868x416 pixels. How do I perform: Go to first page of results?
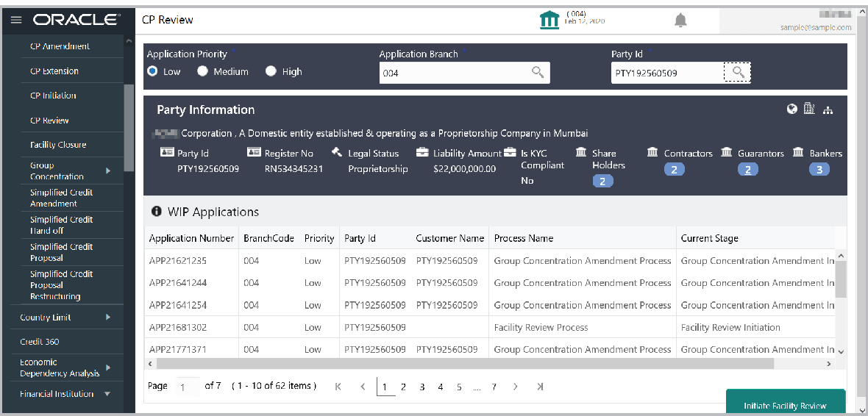click(x=338, y=387)
